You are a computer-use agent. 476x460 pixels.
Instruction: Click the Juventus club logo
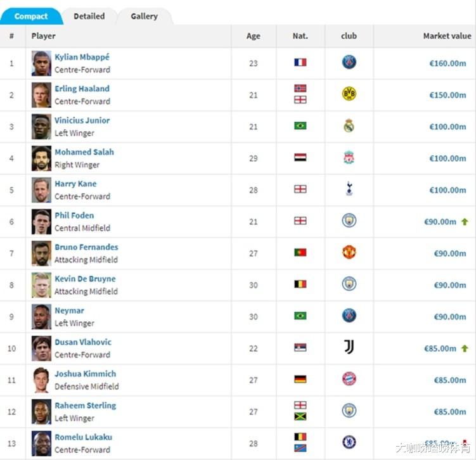(349, 347)
